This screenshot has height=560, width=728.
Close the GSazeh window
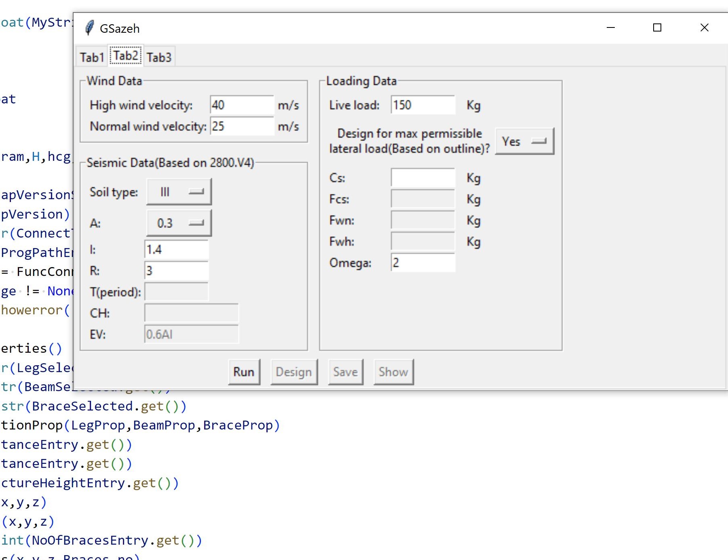click(x=704, y=27)
